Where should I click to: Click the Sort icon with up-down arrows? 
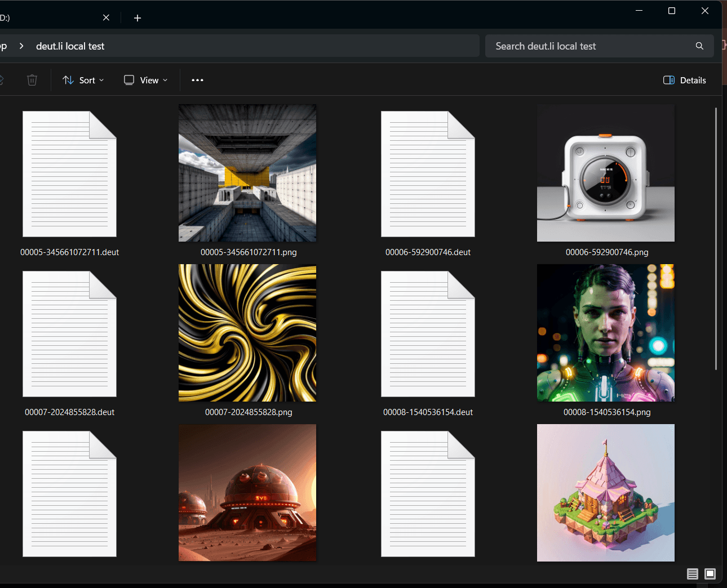68,80
